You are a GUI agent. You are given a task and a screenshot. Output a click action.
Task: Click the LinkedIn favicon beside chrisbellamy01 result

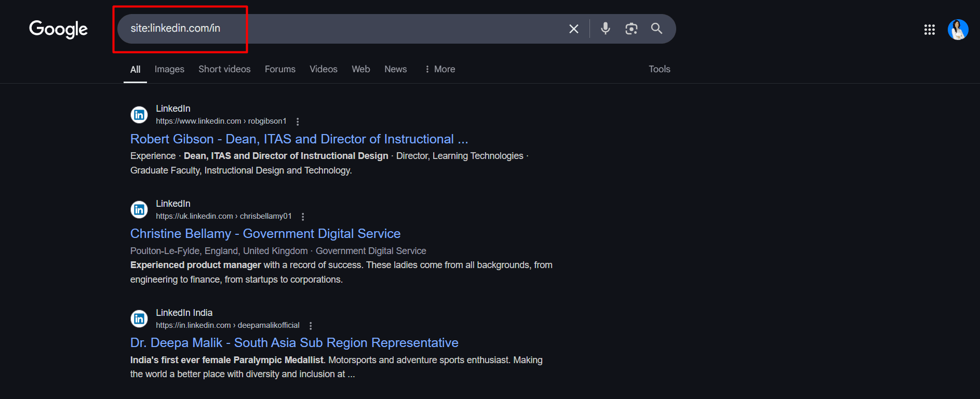point(139,210)
